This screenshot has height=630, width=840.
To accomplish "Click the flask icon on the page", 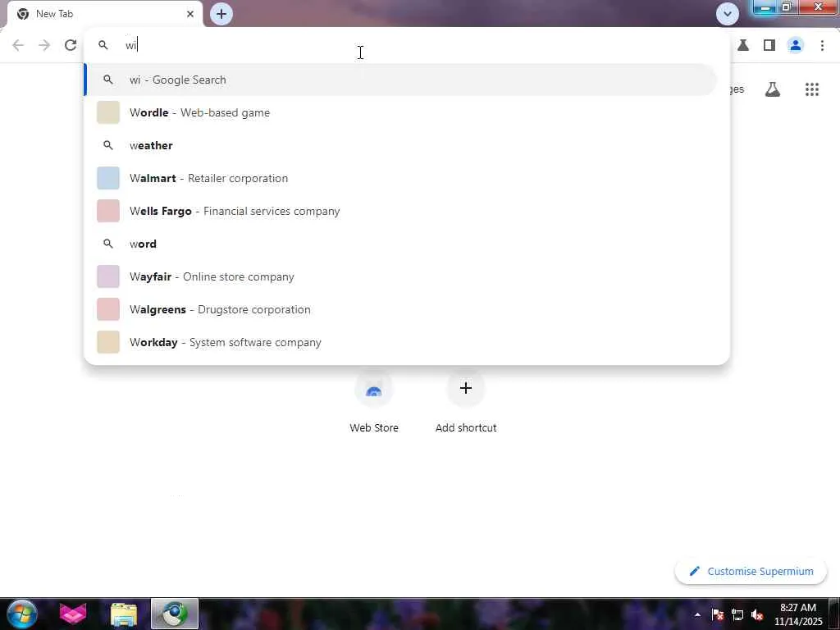I will pyautogui.click(x=773, y=89).
